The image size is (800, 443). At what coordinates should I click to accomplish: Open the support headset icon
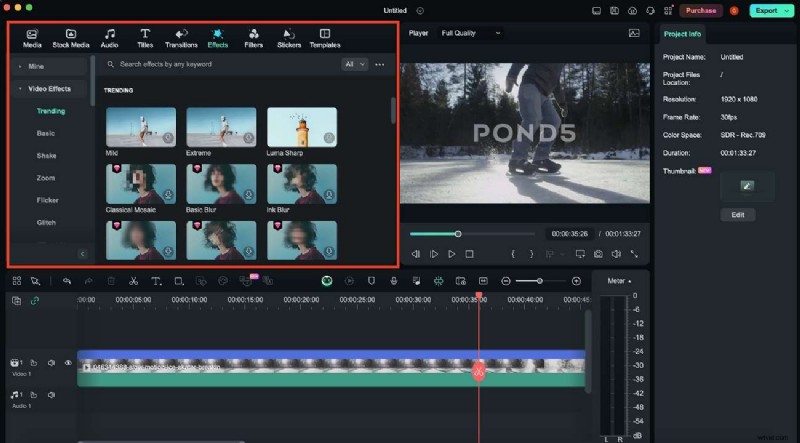click(x=650, y=11)
